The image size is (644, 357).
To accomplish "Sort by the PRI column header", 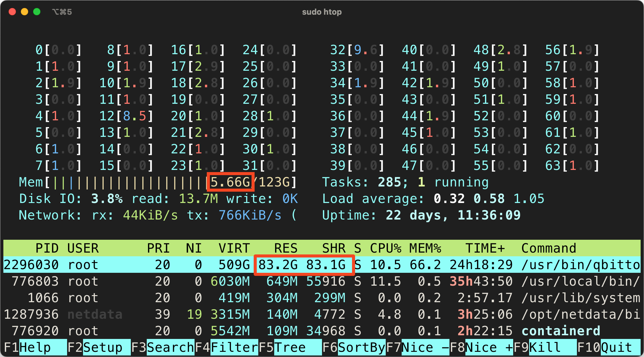I will (158, 248).
